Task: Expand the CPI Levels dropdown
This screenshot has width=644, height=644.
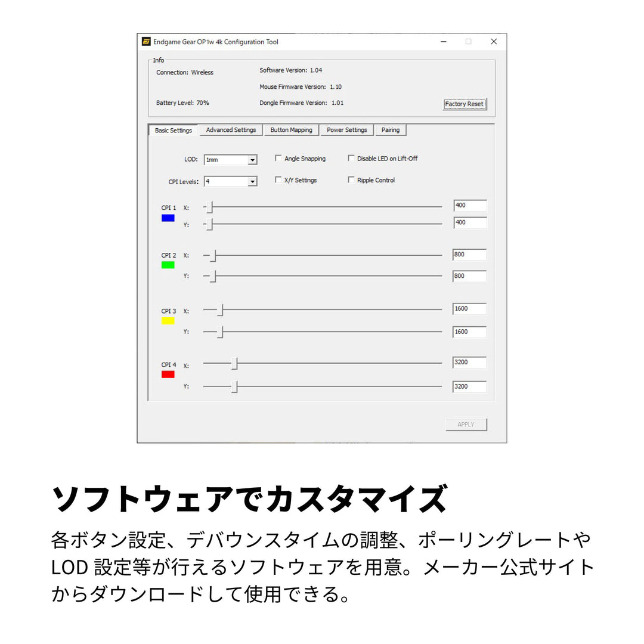Action: tap(252, 181)
